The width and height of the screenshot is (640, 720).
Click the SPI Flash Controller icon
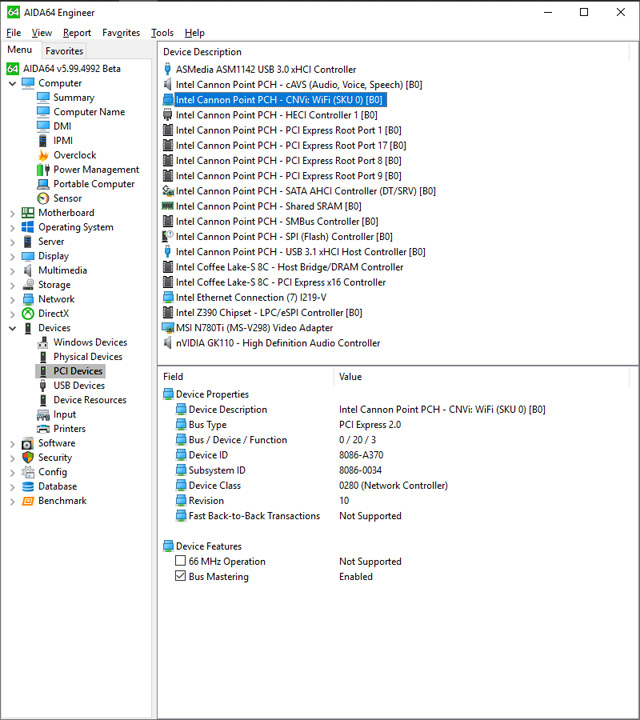[168, 236]
